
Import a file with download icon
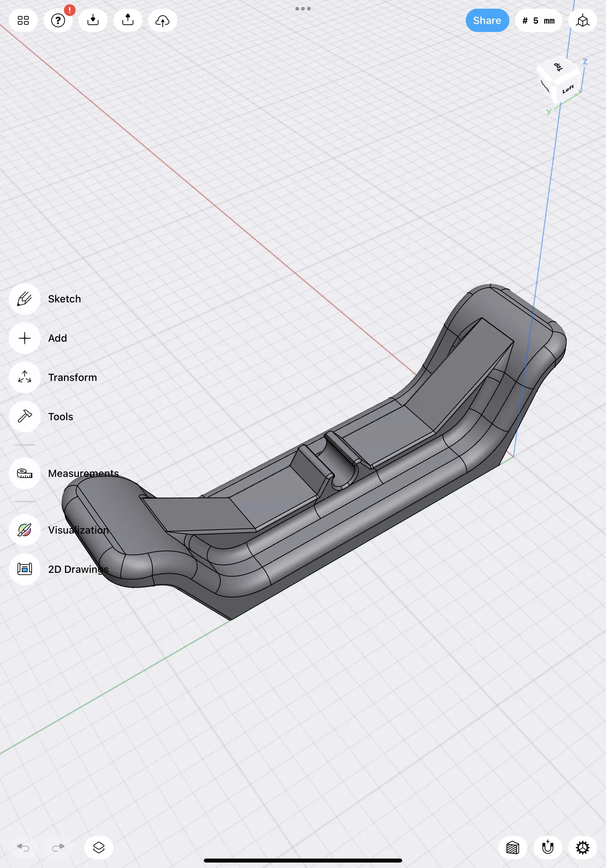coord(93,20)
